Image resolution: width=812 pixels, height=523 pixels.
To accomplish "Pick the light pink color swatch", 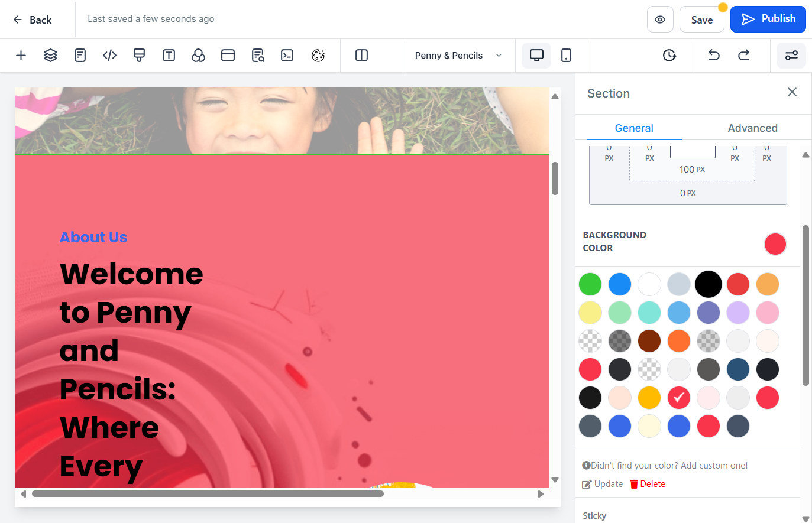I will 709,398.
